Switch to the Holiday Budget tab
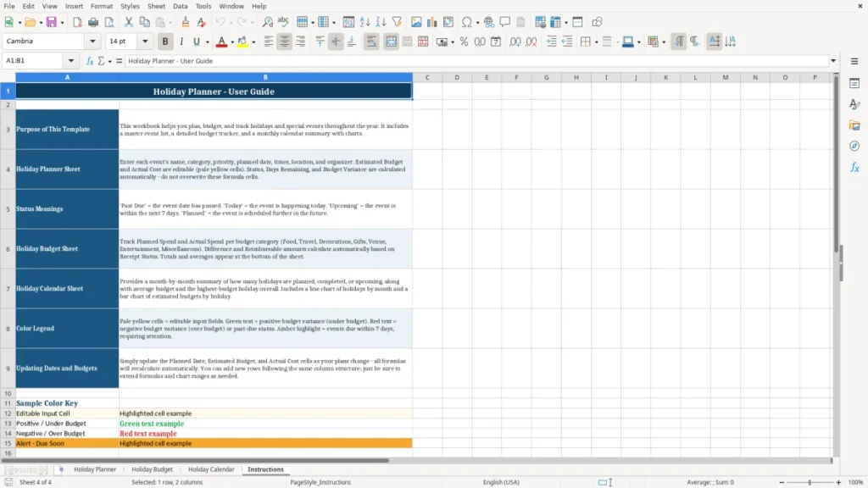This screenshot has width=868, height=488. pyautogui.click(x=153, y=469)
